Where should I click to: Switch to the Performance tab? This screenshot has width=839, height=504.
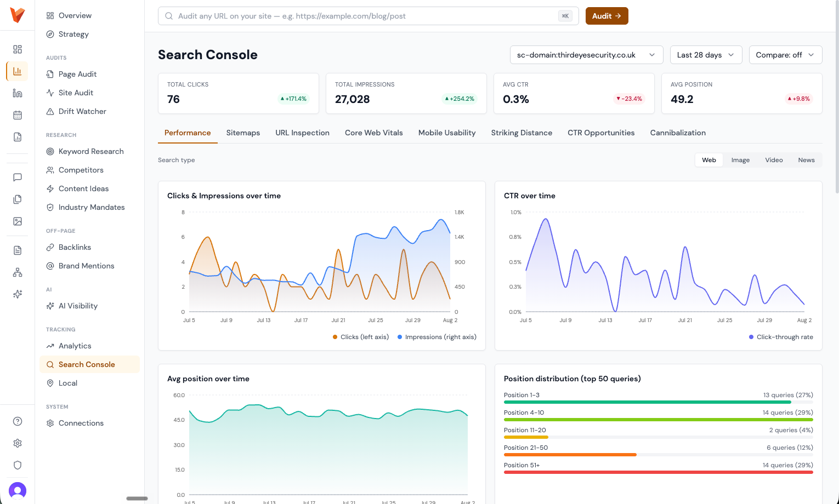[188, 133]
